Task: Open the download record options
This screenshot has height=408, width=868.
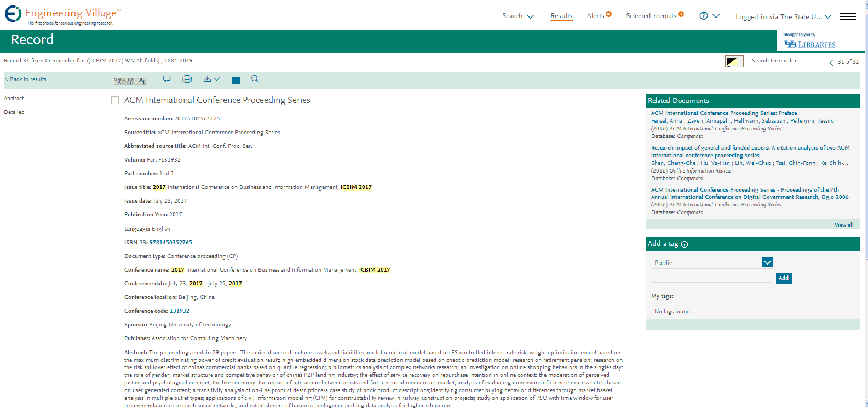Action: 207,79
